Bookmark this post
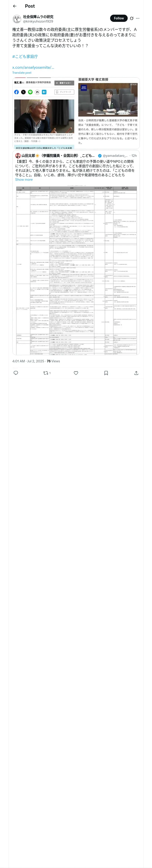152x868 pixels. tap(106, 373)
